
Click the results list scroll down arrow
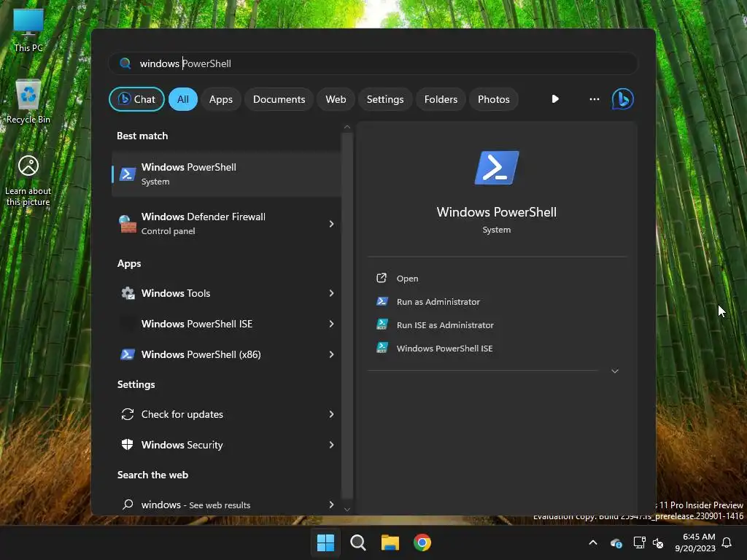347,510
